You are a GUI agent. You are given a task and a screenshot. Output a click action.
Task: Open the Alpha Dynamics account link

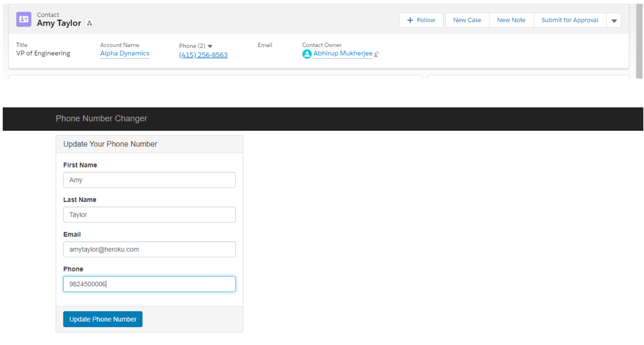[x=124, y=53]
